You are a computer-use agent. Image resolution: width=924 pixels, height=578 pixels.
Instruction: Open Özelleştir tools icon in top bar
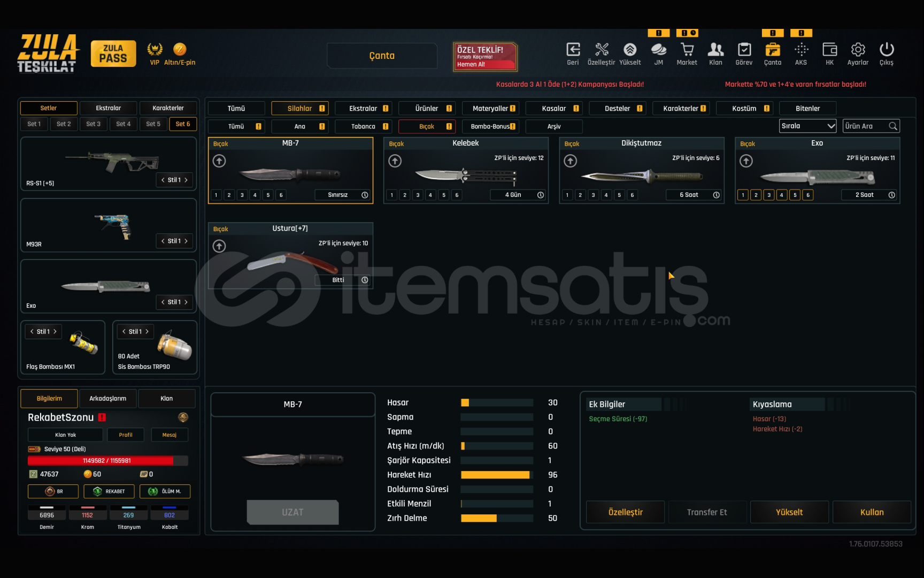pyautogui.click(x=602, y=49)
